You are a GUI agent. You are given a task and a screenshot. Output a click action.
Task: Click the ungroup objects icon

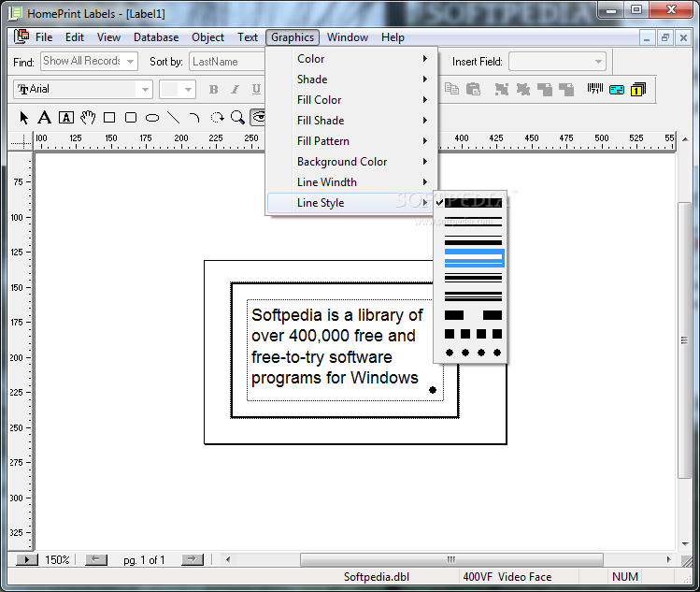pos(523,90)
